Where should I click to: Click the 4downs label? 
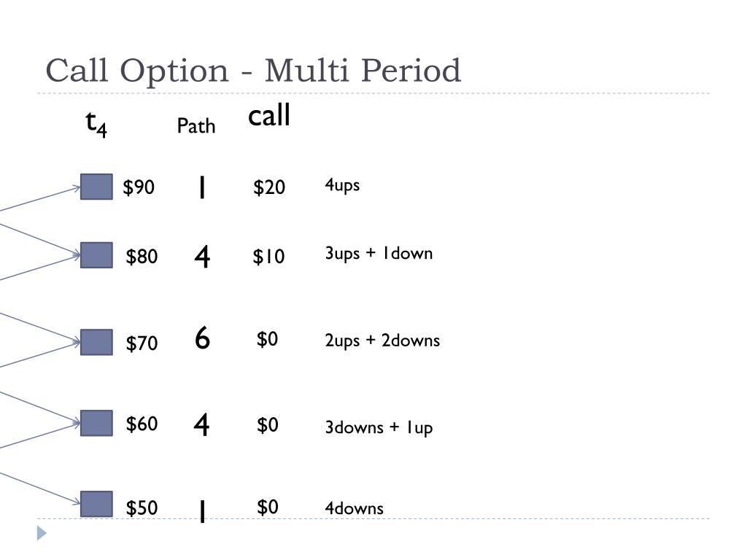point(354,508)
